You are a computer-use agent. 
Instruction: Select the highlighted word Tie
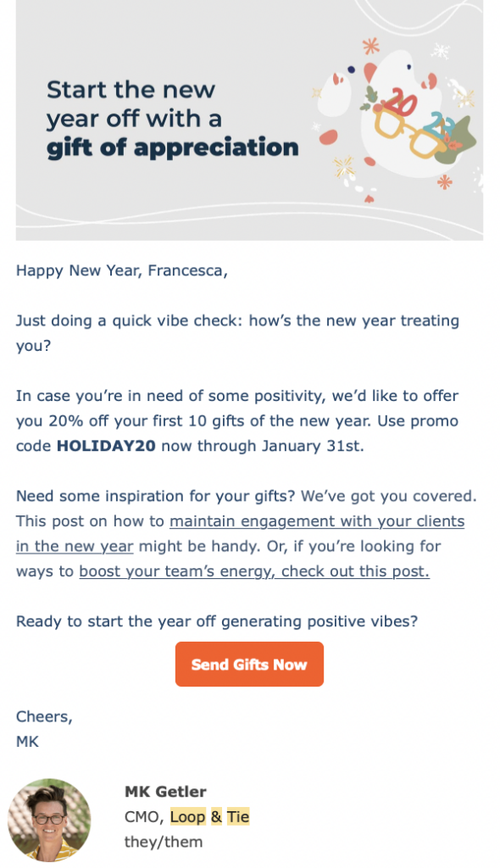tap(238, 816)
